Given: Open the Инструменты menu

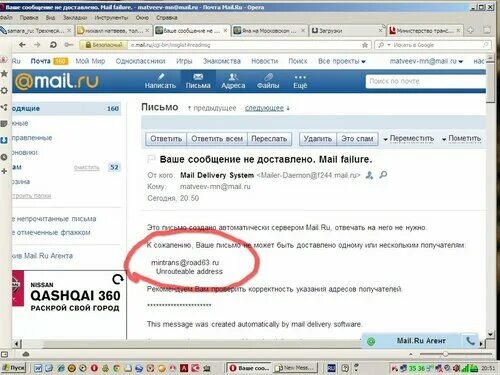Looking at the screenshot, I should [x=111, y=17].
